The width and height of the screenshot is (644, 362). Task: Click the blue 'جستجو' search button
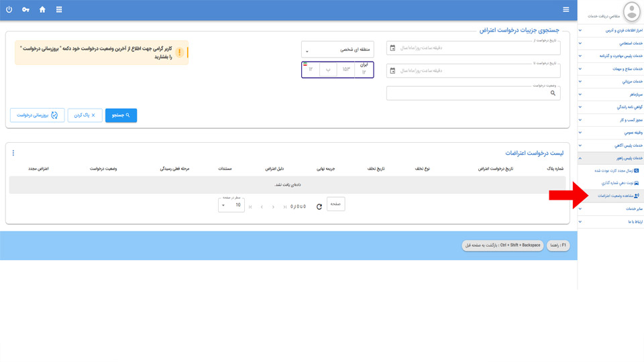click(121, 115)
